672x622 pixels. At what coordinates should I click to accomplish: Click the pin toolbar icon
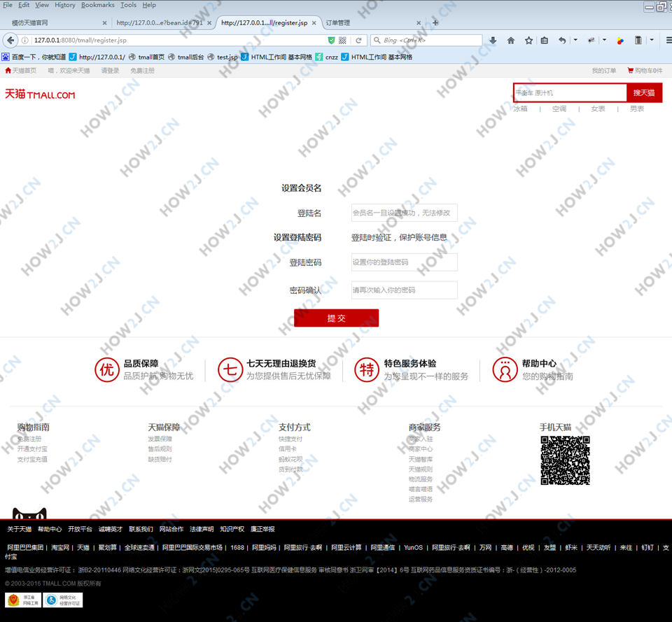point(591,41)
